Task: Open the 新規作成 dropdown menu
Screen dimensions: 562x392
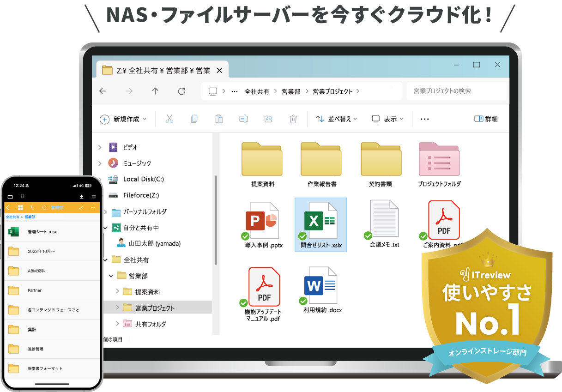Action: (123, 119)
